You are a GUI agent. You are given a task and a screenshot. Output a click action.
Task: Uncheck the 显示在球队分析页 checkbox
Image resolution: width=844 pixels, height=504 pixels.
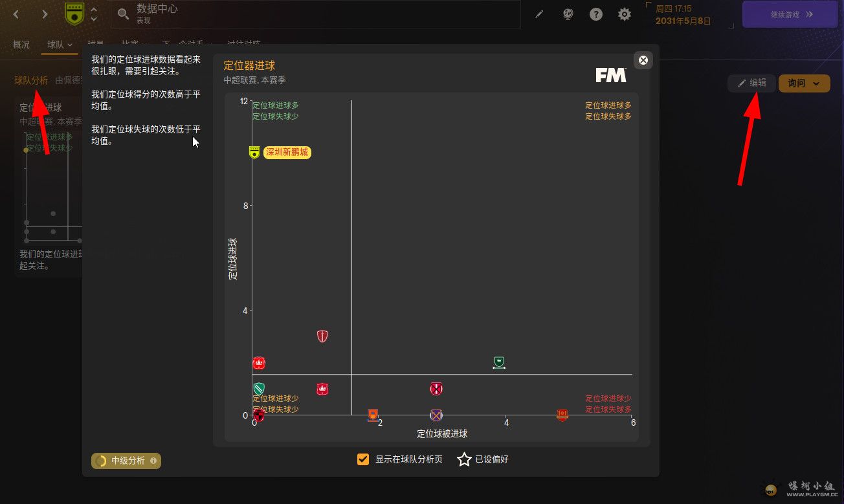(363, 459)
